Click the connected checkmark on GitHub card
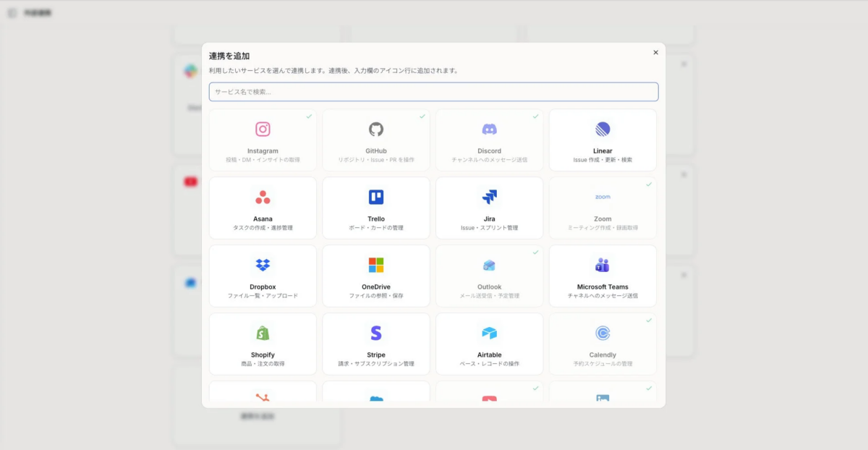The height and width of the screenshot is (450, 868). click(422, 116)
